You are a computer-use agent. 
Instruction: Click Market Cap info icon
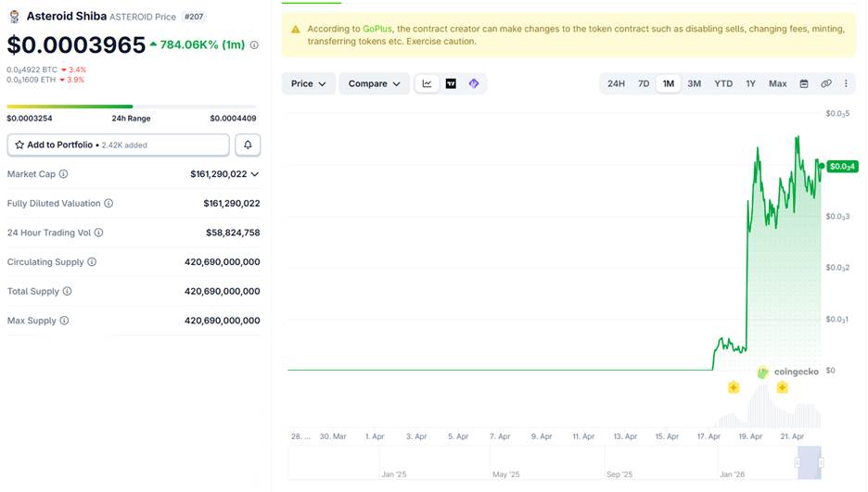64,174
